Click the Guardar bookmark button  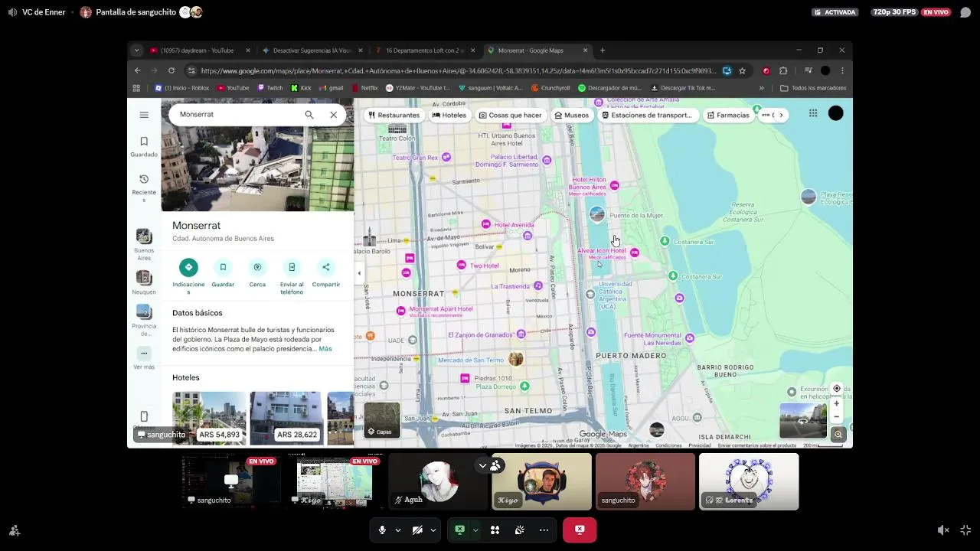(x=223, y=273)
